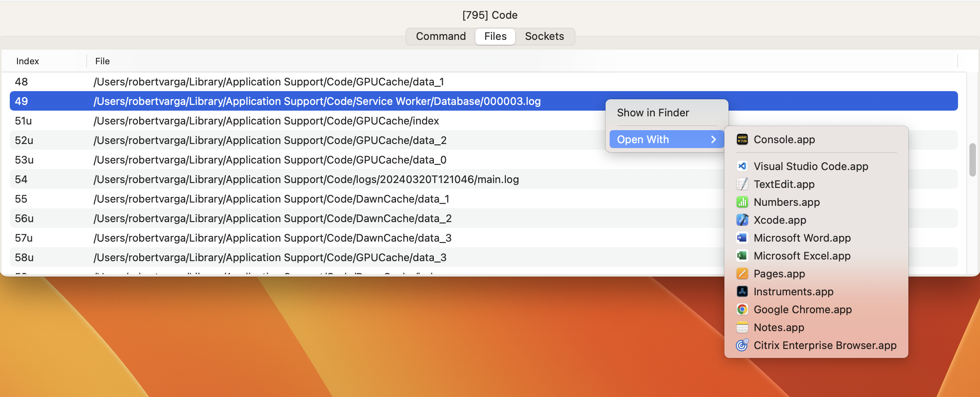Select the logs main.log file path
Viewport: 980px width, 397px height.
306,179
